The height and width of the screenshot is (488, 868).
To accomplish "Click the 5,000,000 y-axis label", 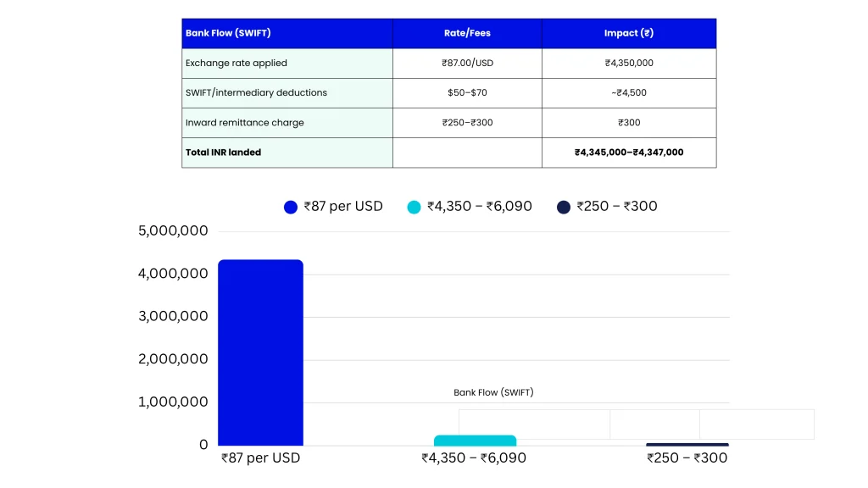I will [x=172, y=230].
